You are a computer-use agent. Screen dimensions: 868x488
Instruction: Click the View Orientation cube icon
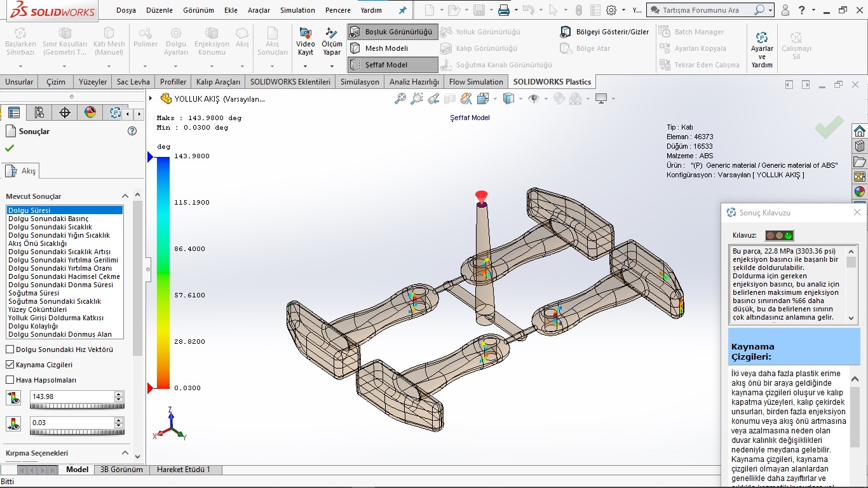point(483,98)
